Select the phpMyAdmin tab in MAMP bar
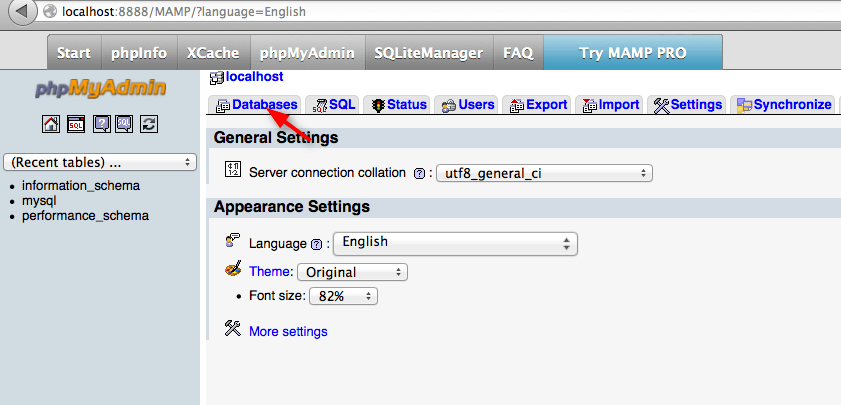 point(307,53)
